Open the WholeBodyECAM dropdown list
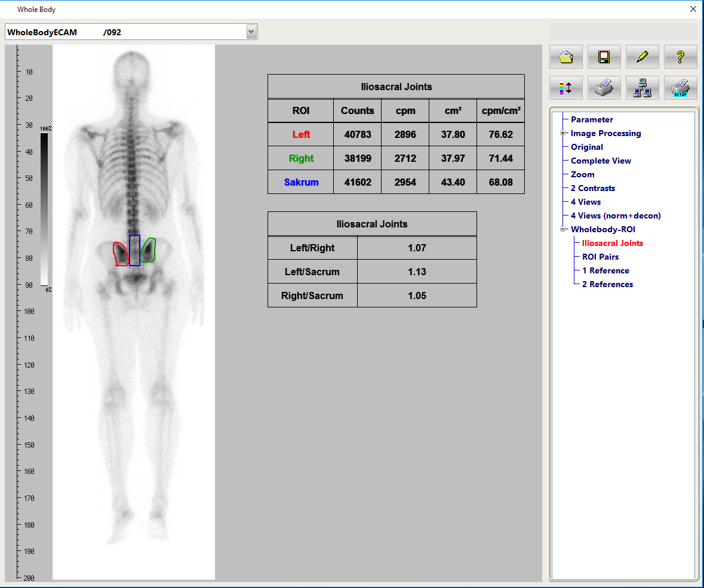 point(251,32)
